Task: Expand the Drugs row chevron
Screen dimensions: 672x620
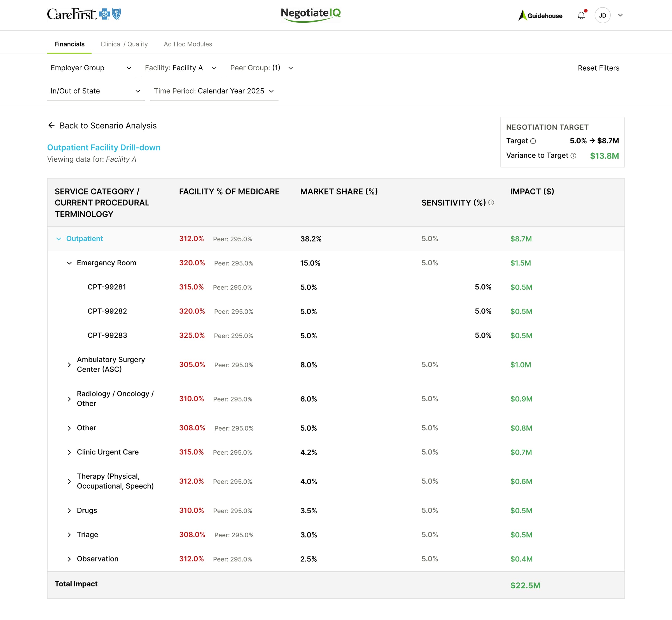Action: (69, 511)
